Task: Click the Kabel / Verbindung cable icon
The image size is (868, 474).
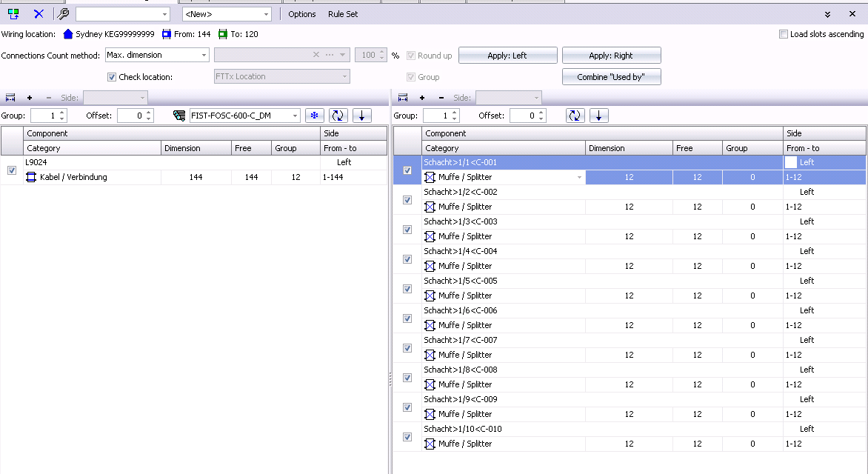Action: pos(31,177)
